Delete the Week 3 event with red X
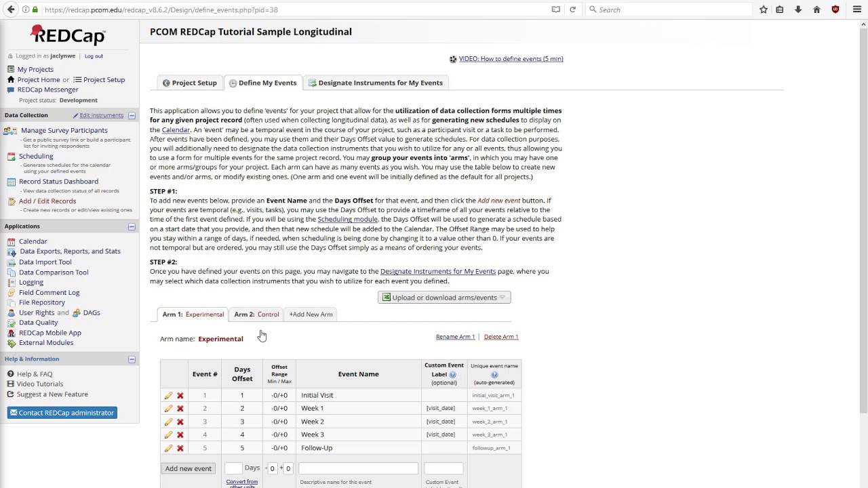Viewport: 868px width, 488px height. (180, 434)
